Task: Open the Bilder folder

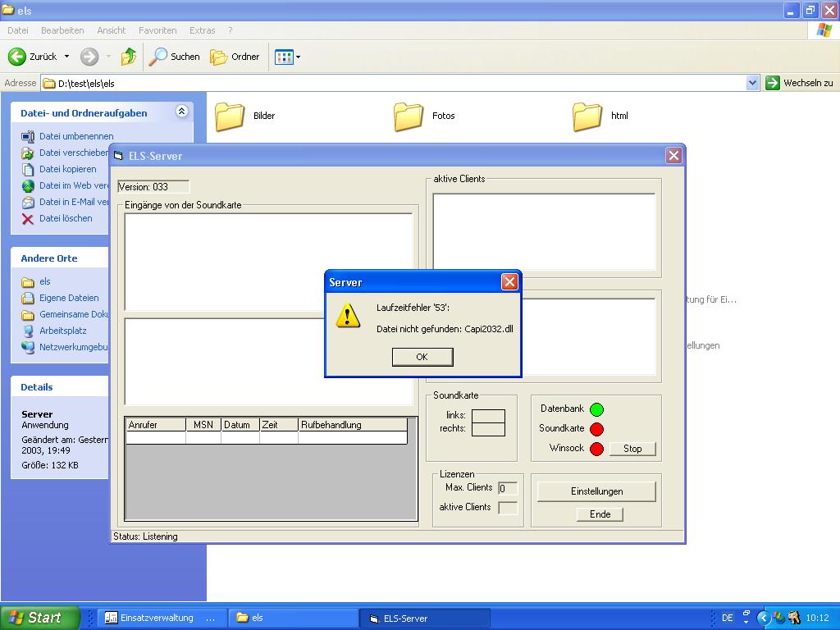Action: [x=231, y=116]
